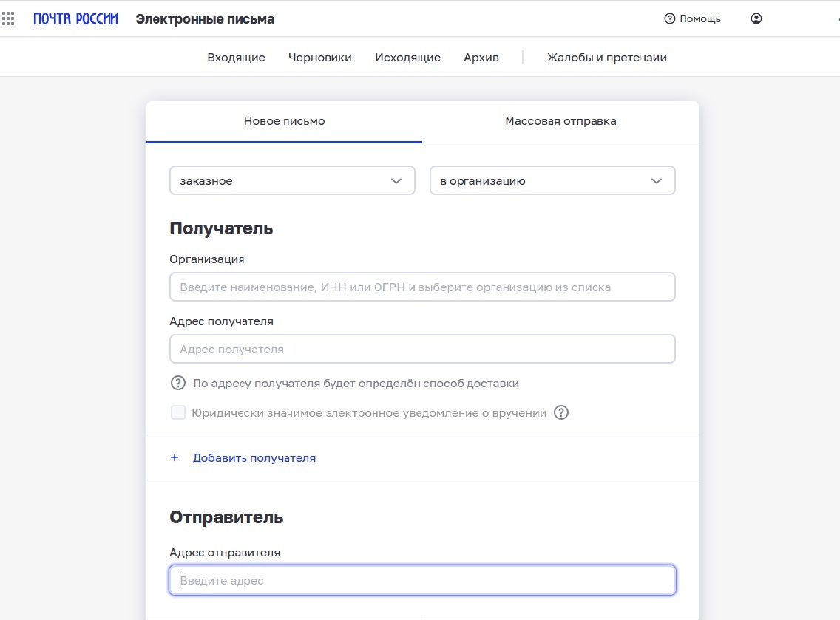This screenshot has height=620, width=840.
Task: Open the apps grid icon top left
Action: pyautogui.click(x=8, y=18)
